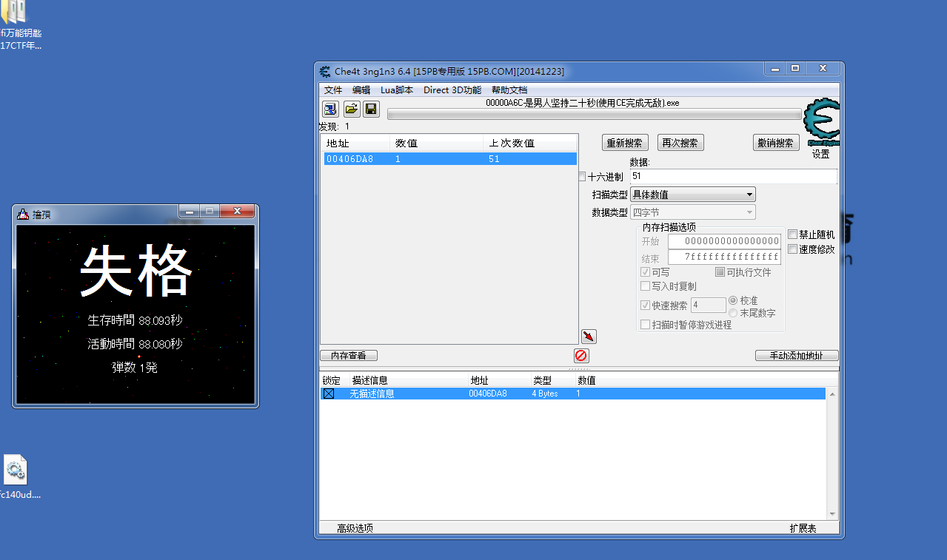Open scan type dropdown 具体数值
Screen dimensions: 947x560
point(692,195)
